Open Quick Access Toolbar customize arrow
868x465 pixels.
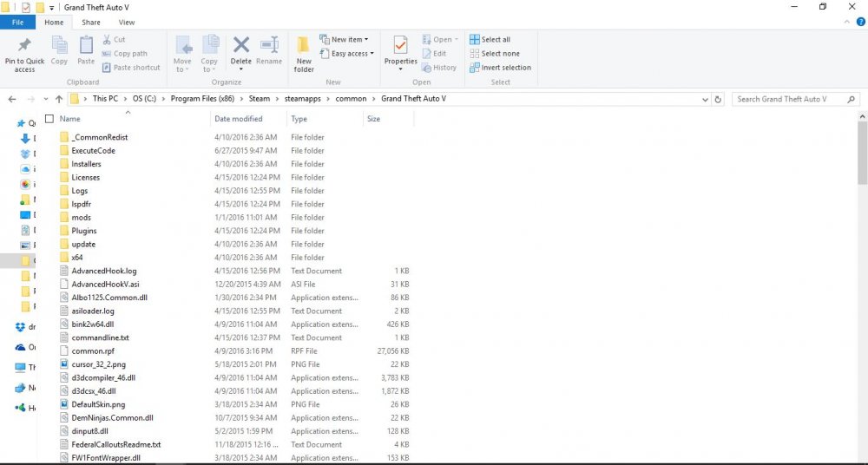[x=51, y=8]
